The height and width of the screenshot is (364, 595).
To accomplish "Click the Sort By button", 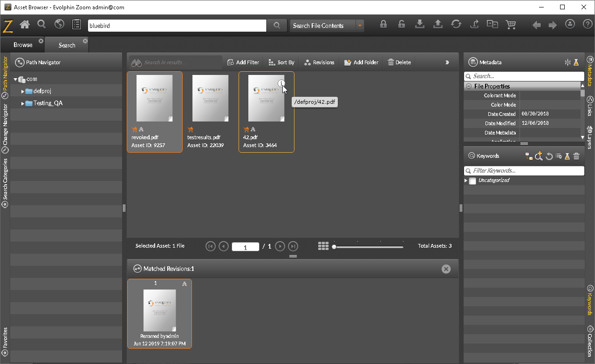I will click(x=281, y=62).
